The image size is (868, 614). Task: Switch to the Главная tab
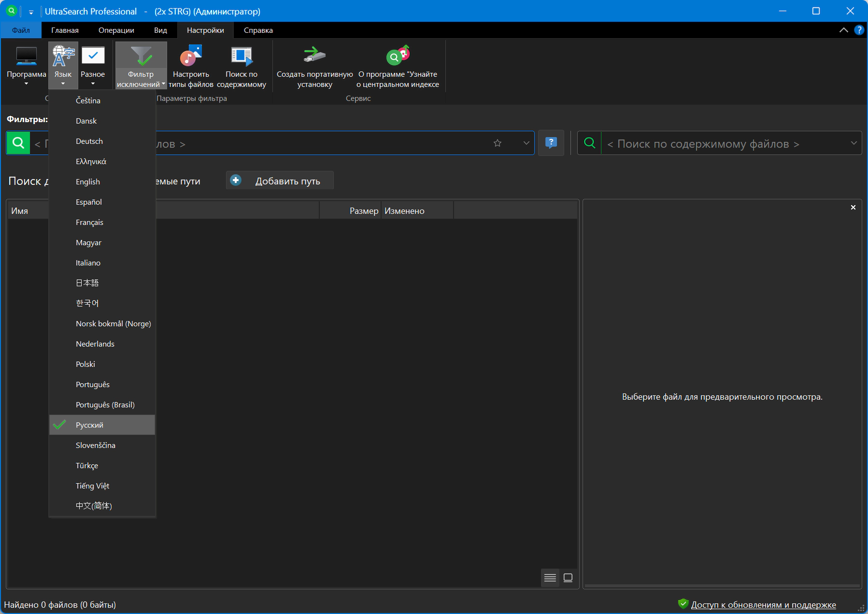point(65,30)
